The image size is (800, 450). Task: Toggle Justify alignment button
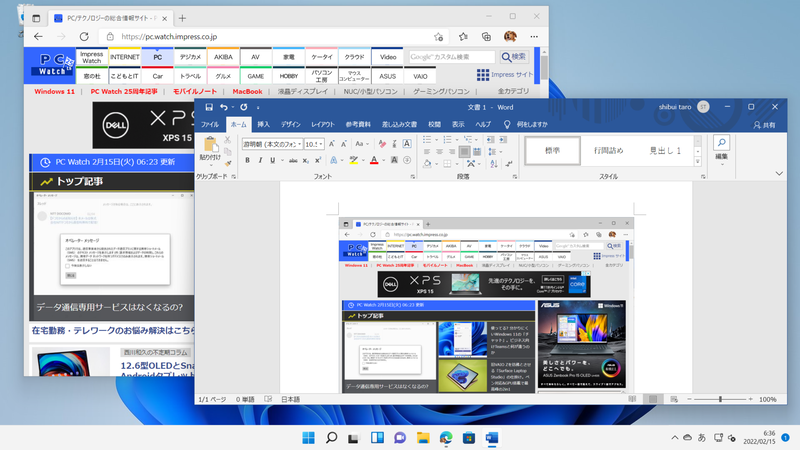[x=464, y=152]
